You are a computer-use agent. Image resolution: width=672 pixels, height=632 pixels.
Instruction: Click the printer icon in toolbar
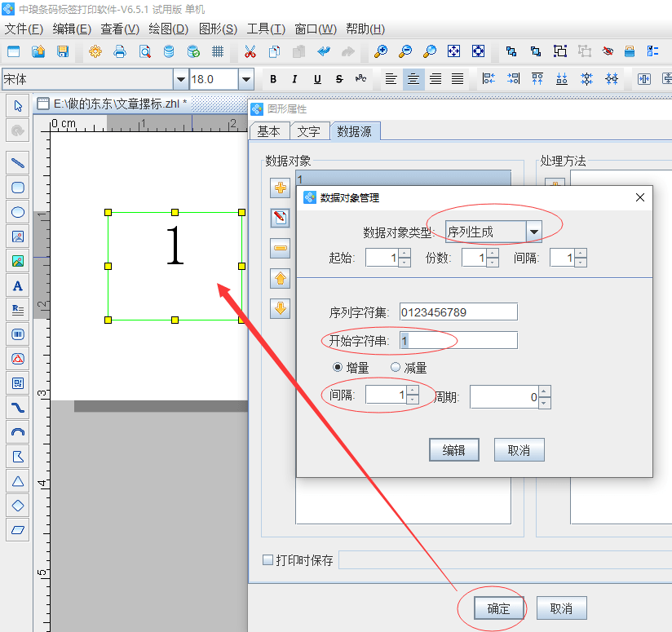120,51
